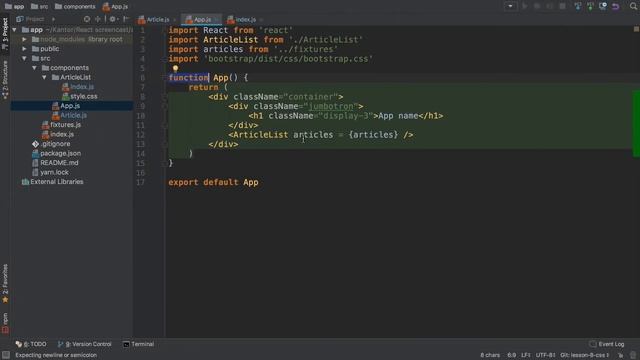The image size is (640, 360).
Task: Click the VCS Update Project icon
Action: [578, 6]
